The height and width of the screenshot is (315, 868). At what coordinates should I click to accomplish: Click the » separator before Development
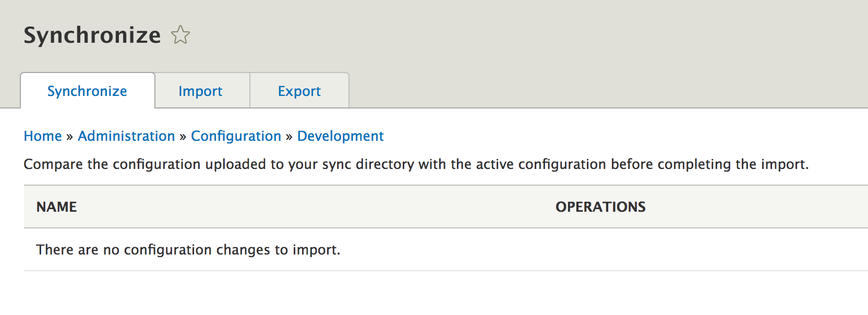(x=289, y=137)
